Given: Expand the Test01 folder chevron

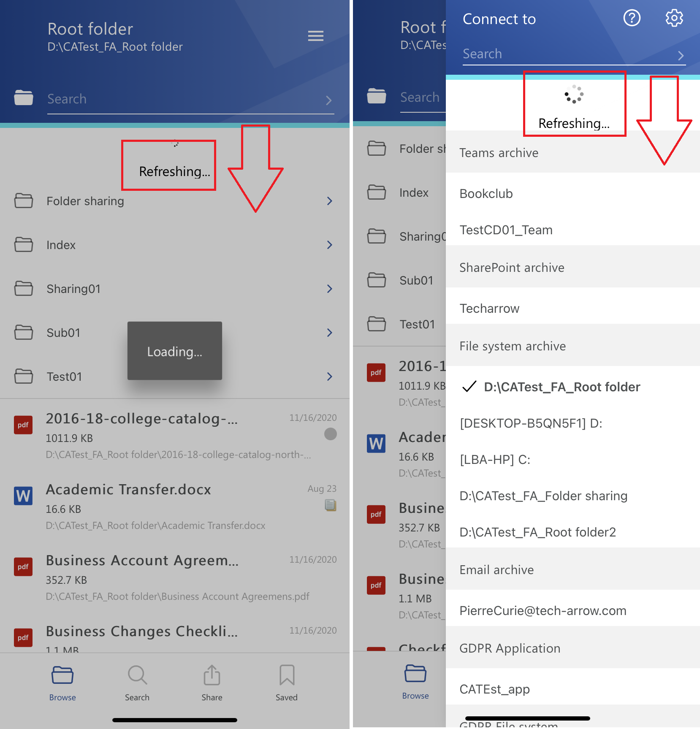Looking at the screenshot, I should pyautogui.click(x=330, y=377).
